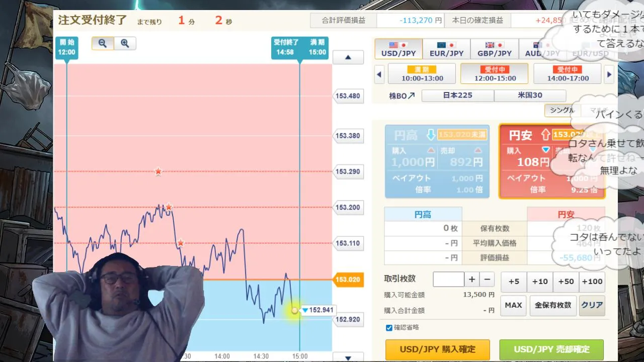Choose the 10:00-13:00 expired session
The height and width of the screenshot is (362, 644).
pos(422,74)
